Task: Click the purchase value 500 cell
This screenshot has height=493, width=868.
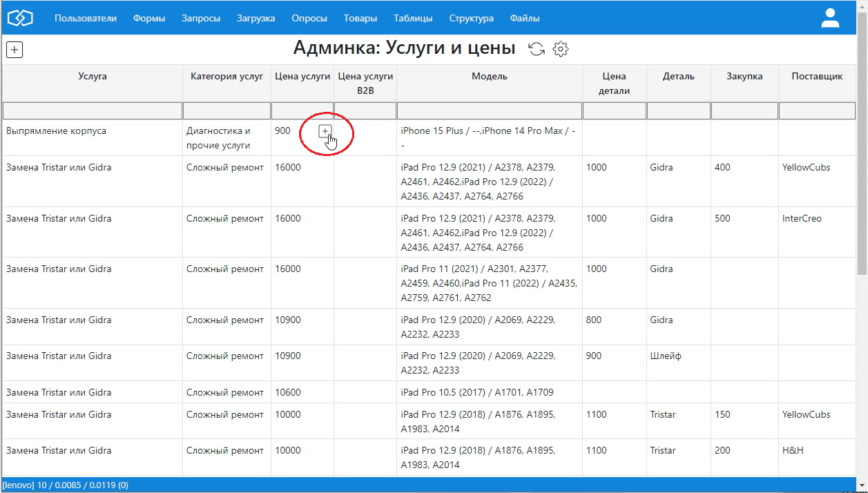Action: pyautogui.click(x=744, y=232)
